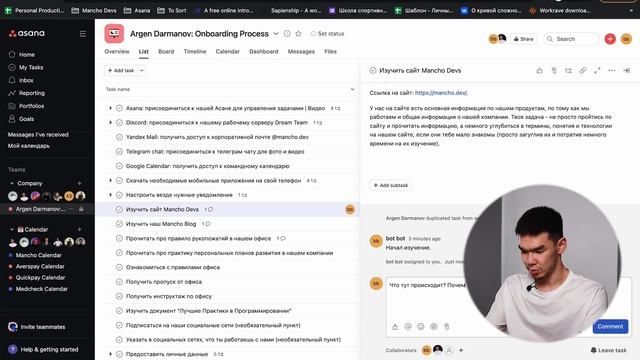Focus the Search field
640x360 pixels.
pos(571,39)
